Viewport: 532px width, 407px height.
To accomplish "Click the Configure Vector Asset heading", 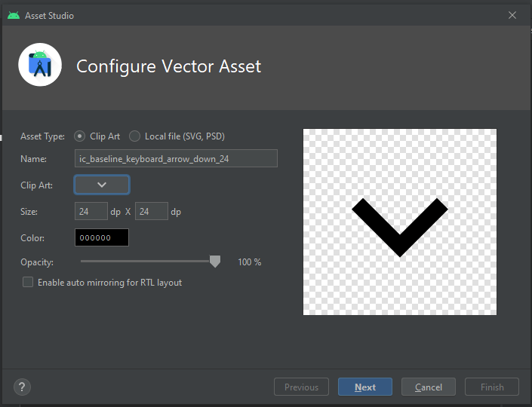I will 168,66.
